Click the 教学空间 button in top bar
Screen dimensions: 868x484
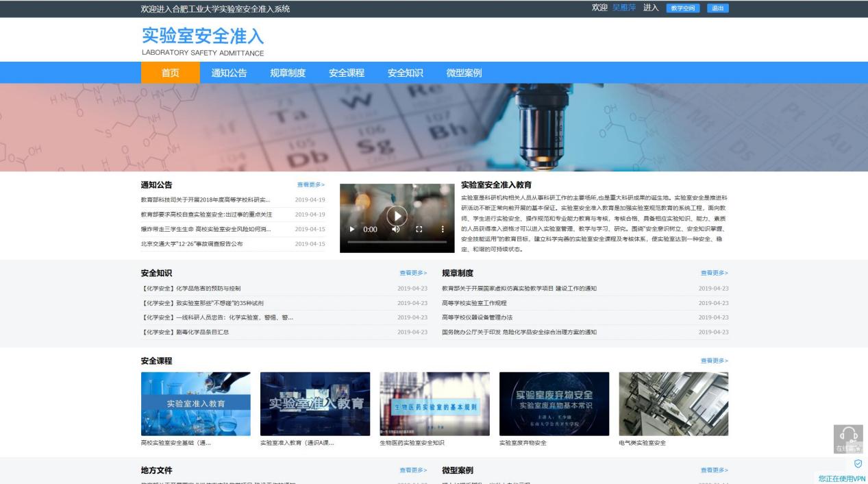pyautogui.click(x=682, y=8)
